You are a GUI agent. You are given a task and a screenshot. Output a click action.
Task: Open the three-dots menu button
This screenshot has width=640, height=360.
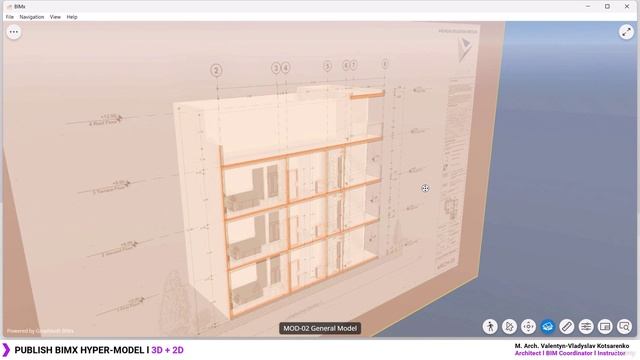click(14, 32)
